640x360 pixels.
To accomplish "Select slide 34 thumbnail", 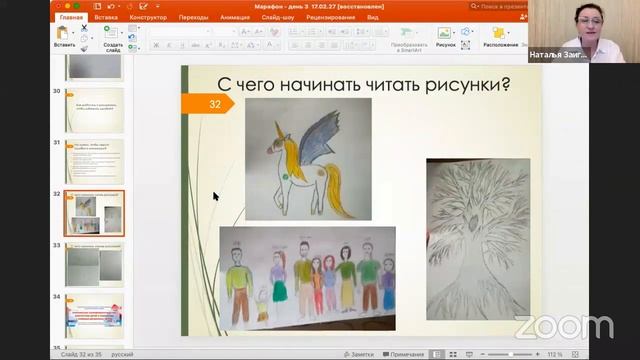I will (94, 316).
